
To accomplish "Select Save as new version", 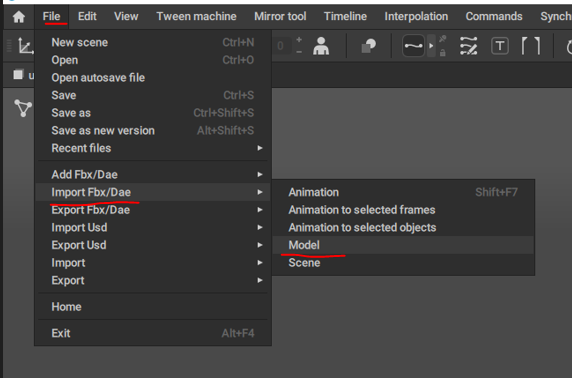I will 153,130.
